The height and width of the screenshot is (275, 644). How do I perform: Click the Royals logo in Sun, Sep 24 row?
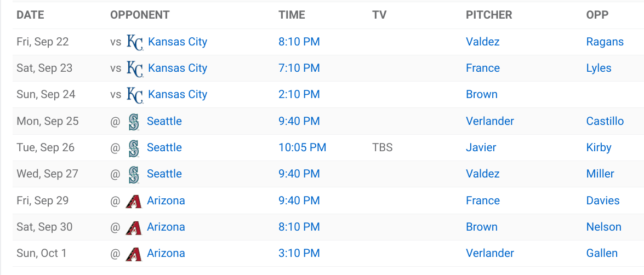click(135, 94)
